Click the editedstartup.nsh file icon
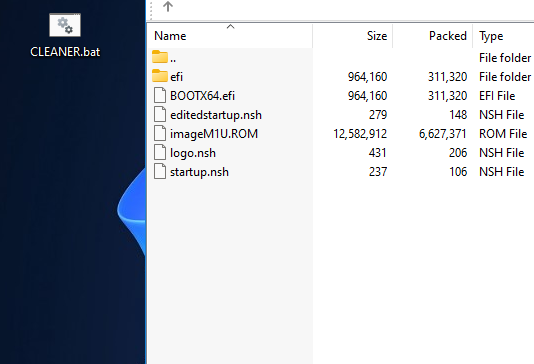 point(160,114)
